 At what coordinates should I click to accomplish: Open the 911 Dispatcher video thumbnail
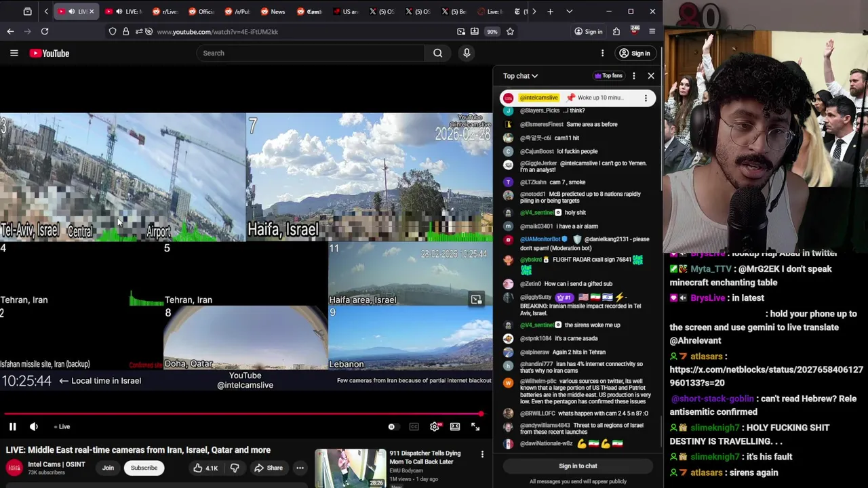(351, 468)
